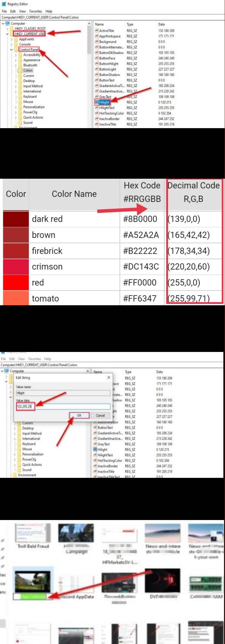
Task: Click OK in the Edit String dialog
Action: pos(79,415)
